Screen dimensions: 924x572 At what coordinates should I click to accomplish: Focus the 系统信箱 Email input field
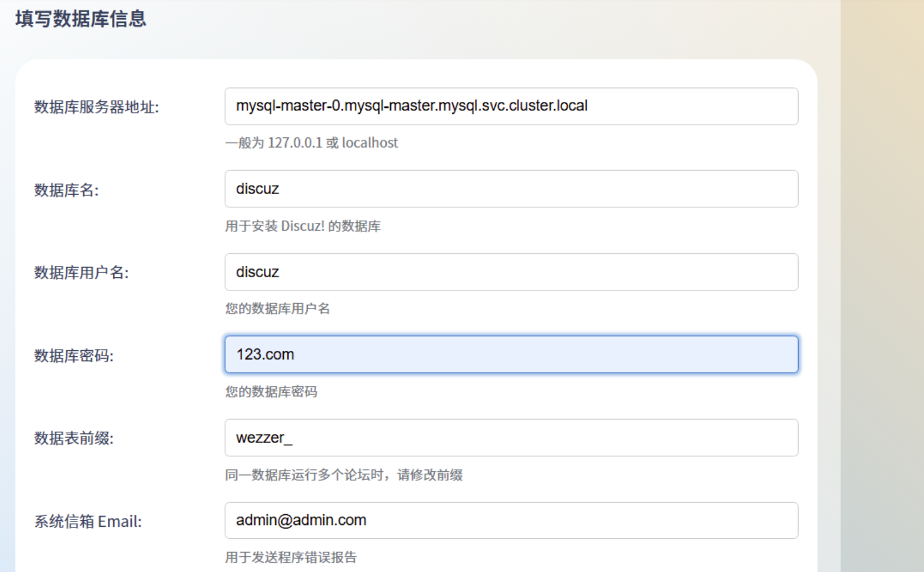point(511,520)
